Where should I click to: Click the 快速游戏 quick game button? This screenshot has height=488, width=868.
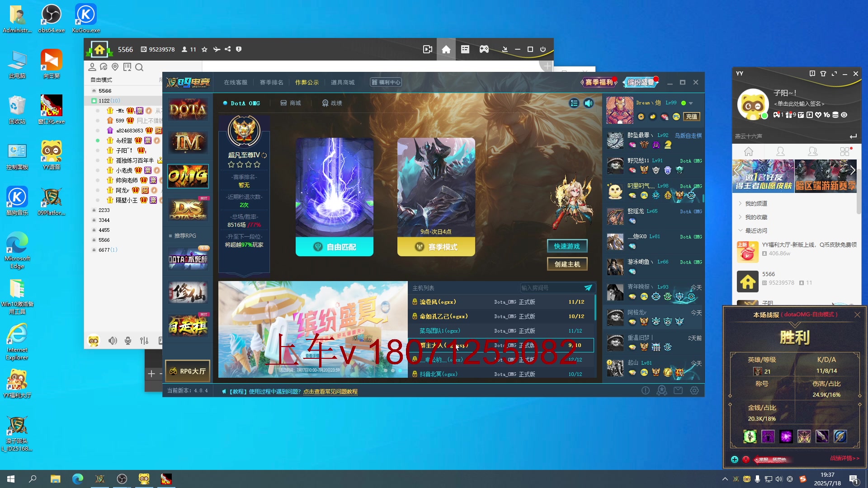(567, 246)
